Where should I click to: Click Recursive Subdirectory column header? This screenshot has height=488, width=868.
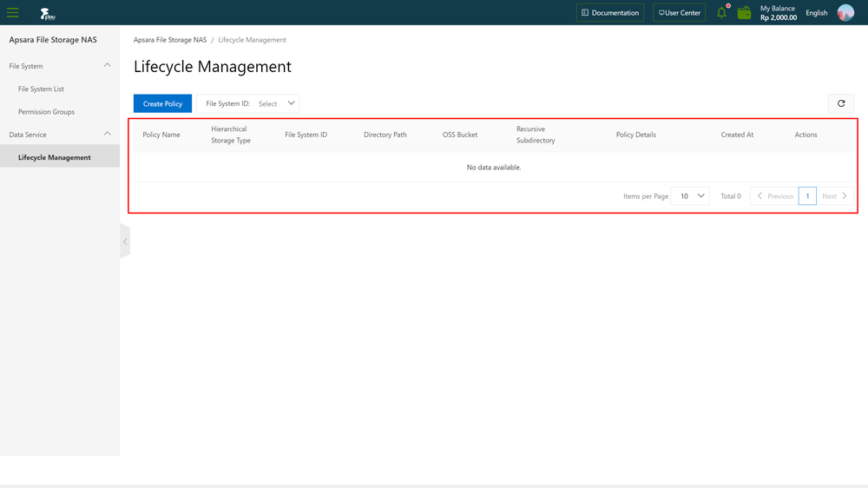pos(536,135)
